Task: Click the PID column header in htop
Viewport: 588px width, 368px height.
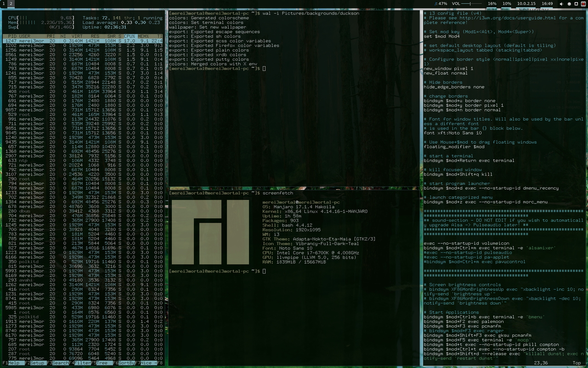Action: coord(12,36)
